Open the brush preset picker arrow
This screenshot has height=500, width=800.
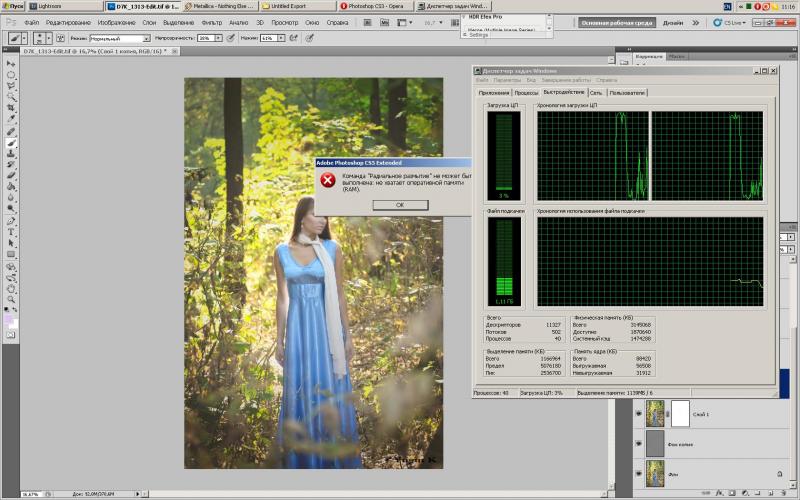point(49,38)
